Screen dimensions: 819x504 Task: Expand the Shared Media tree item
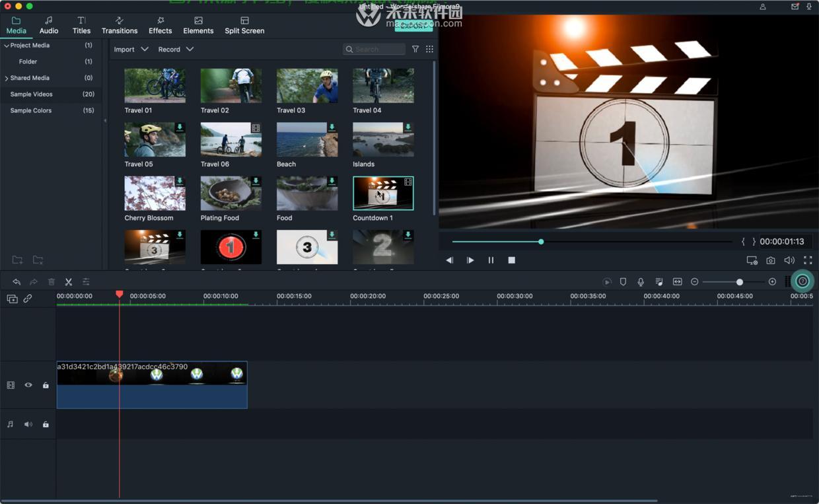coord(7,78)
